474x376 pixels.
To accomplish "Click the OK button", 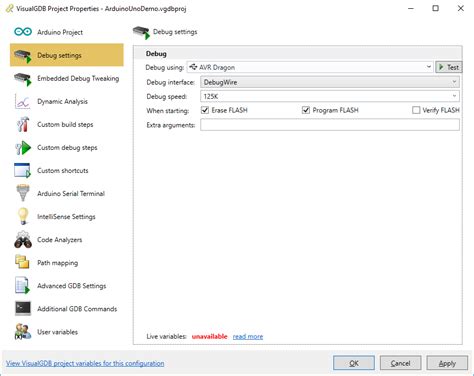I will tap(354, 363).
